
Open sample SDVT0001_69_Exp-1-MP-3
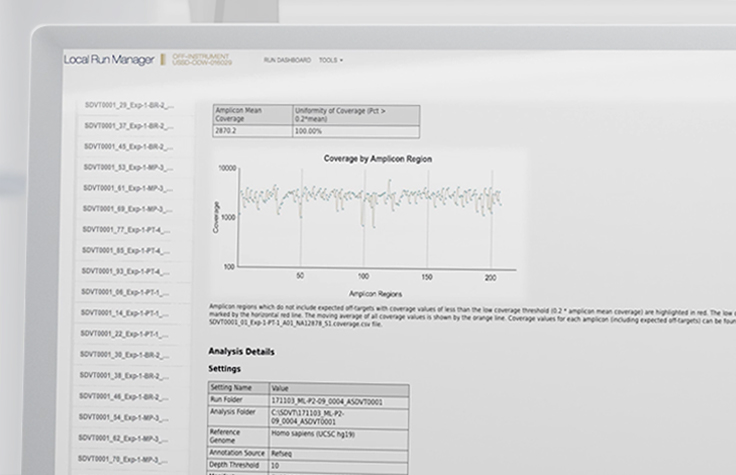[128, 209]
